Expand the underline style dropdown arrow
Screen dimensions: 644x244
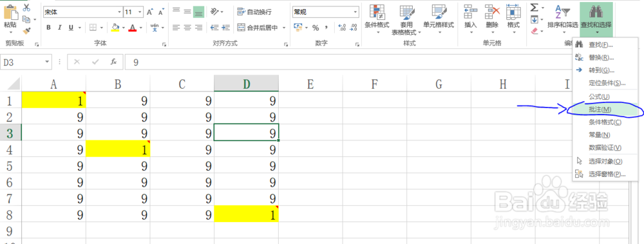point(79,28)
